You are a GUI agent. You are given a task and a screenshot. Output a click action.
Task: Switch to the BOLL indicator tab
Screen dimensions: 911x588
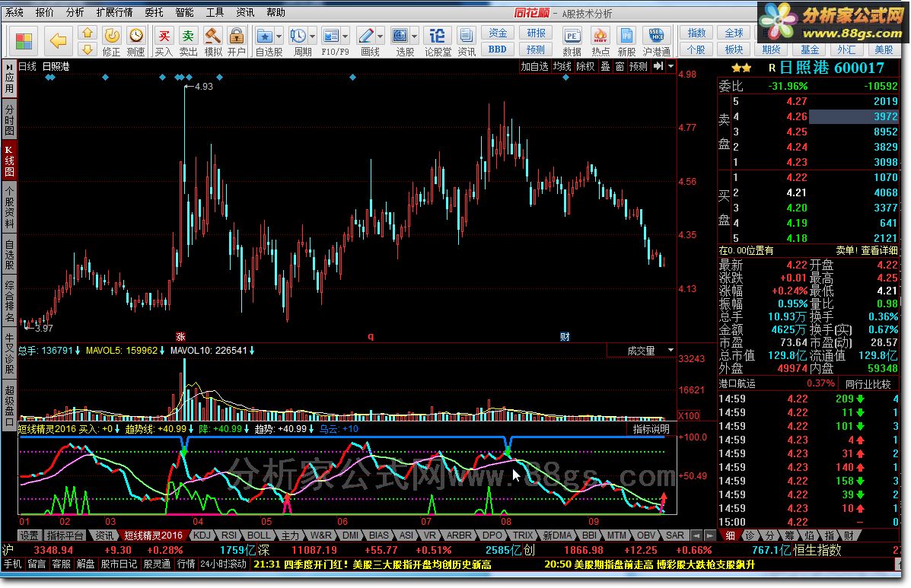259,536
